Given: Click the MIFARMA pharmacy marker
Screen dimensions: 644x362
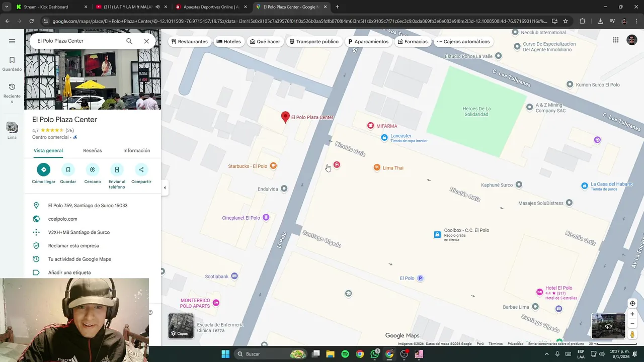Looking at the screenshot, I should coord(371,126).
